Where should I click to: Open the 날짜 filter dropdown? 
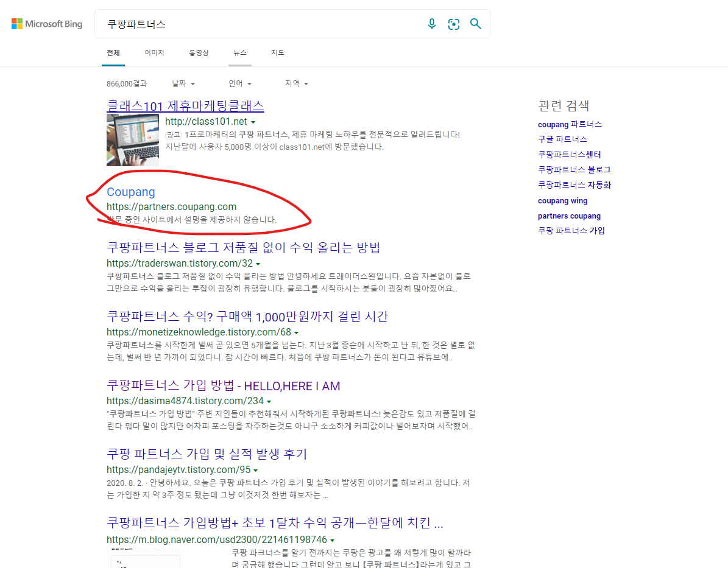(x=183, y=83)
